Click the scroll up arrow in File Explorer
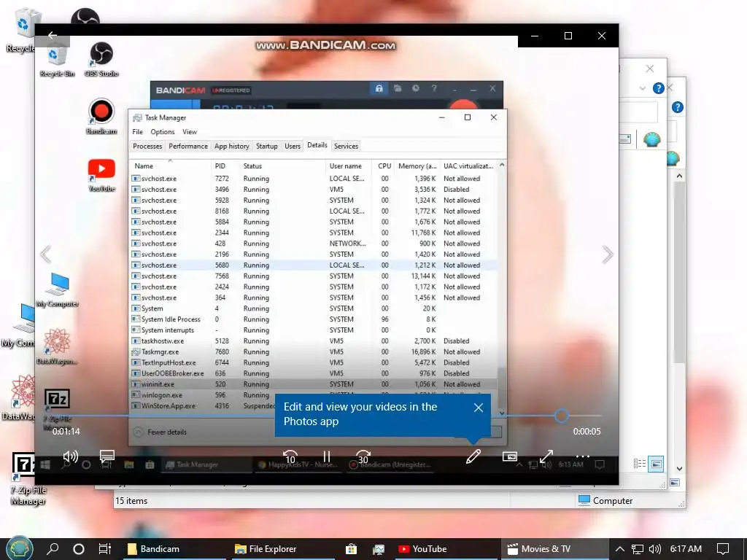The image size is (747, 560). [679, 176]
